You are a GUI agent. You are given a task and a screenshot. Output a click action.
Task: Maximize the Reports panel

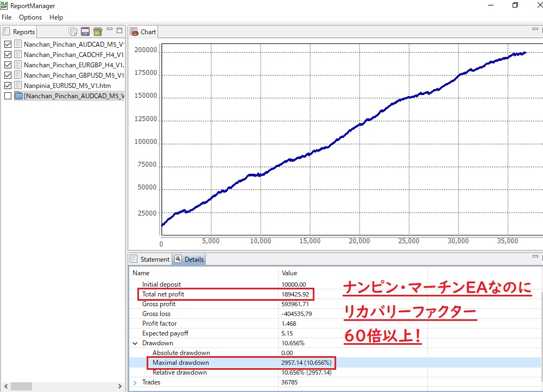pos(119,30)
